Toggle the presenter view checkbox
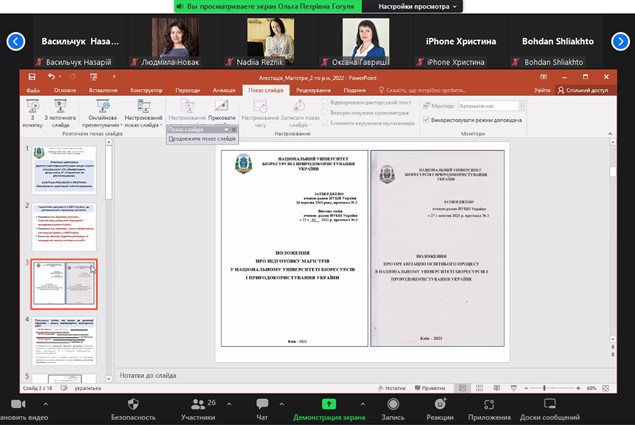Viewport: 635px width, 425px height. point(427,120)
